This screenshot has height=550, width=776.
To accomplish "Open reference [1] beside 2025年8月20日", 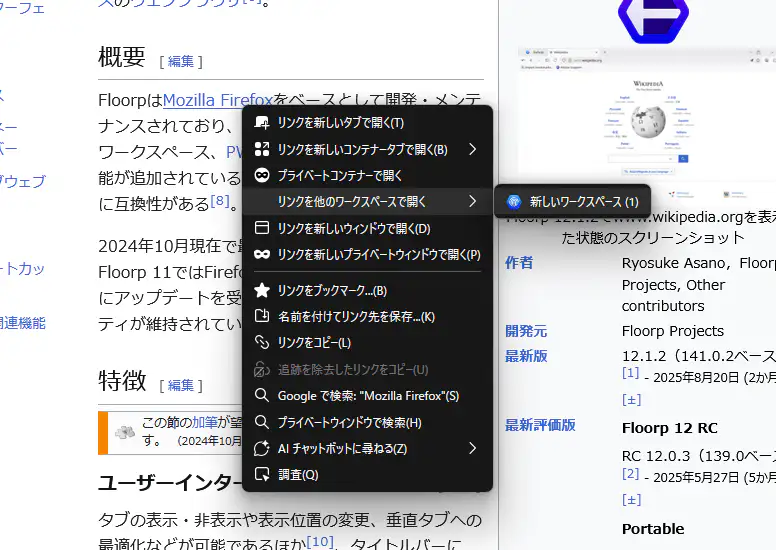I will (630, 373).
